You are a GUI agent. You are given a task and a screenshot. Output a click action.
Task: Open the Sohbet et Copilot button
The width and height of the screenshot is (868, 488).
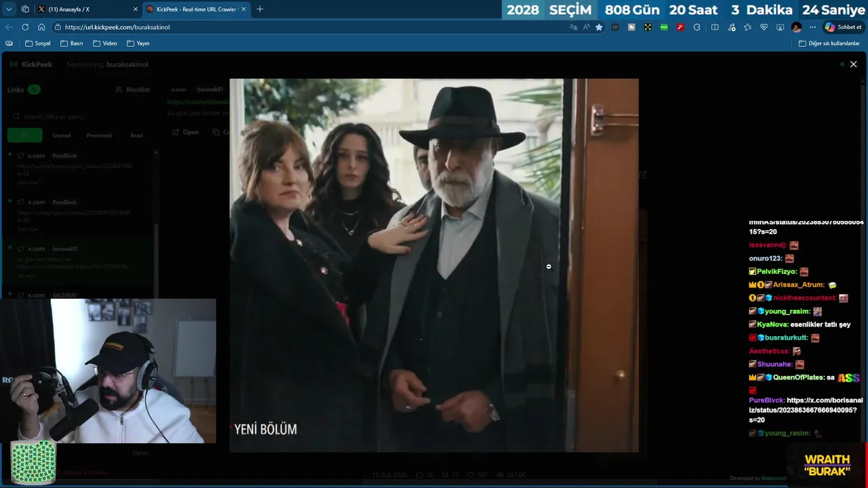click(x=843, y=27)
